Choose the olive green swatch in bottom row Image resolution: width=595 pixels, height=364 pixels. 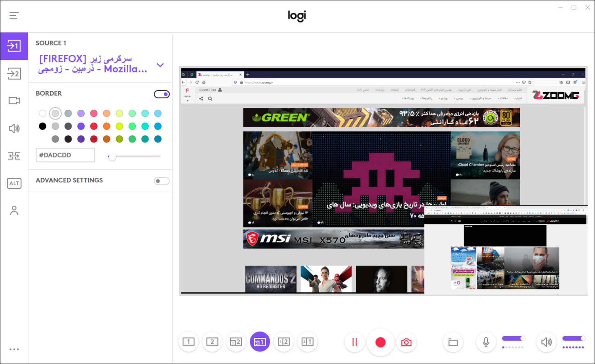[119, 139]
